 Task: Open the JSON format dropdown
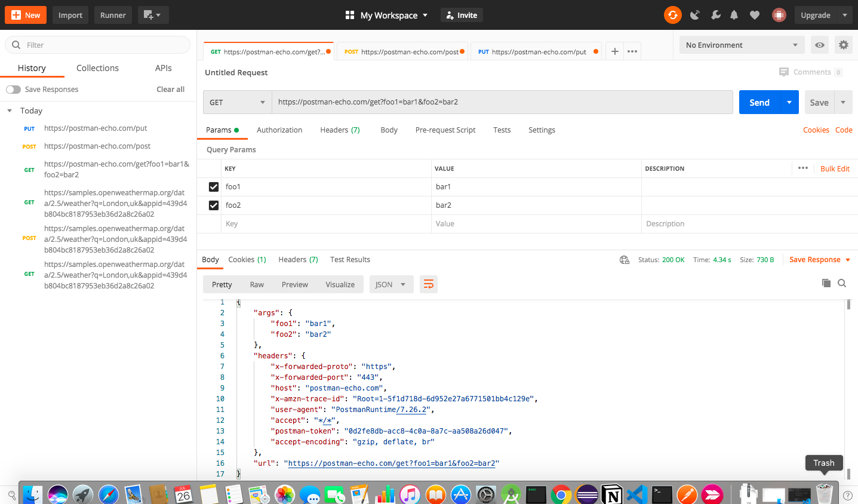click(391, 284)
